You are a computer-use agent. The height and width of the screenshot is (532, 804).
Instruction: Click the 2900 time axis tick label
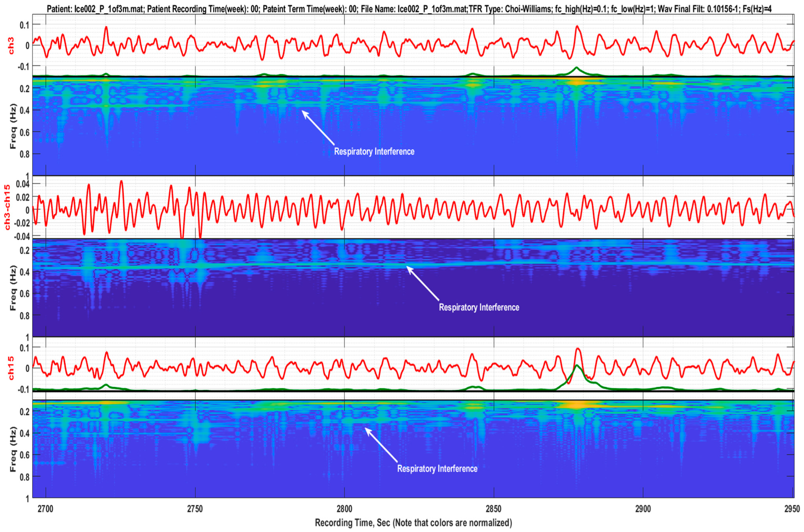click(643, 508)
